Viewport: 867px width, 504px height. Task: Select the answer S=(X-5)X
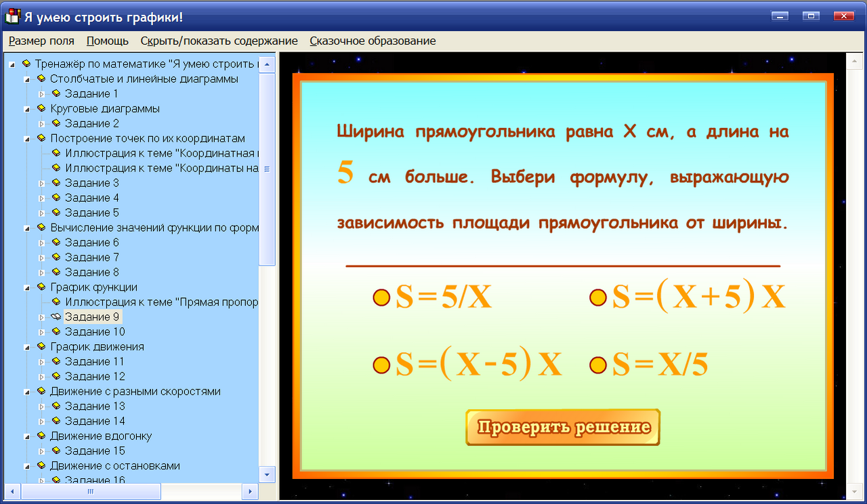click(x=383, y=364)
